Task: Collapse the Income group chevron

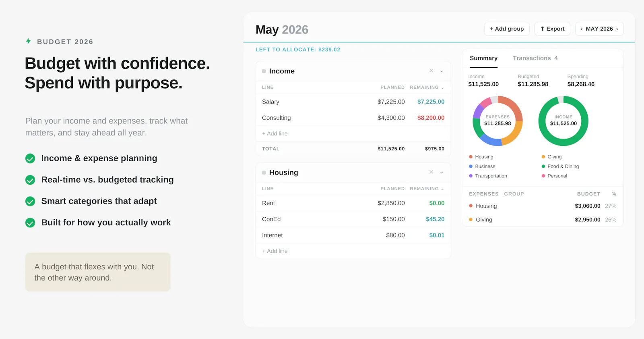Action: (442, 71)
